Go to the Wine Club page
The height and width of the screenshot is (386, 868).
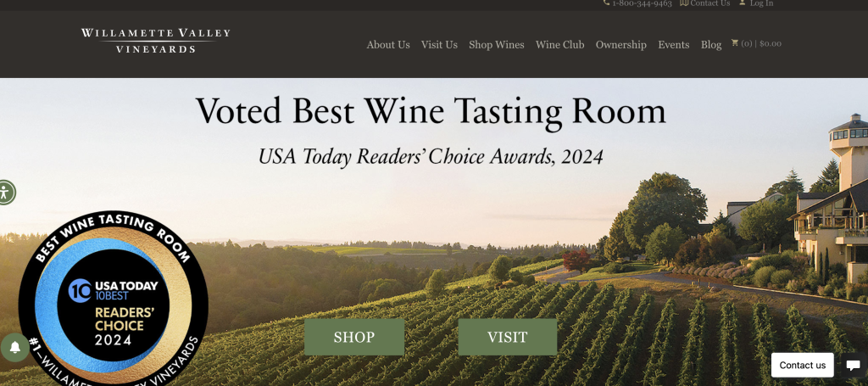(559, 45)
